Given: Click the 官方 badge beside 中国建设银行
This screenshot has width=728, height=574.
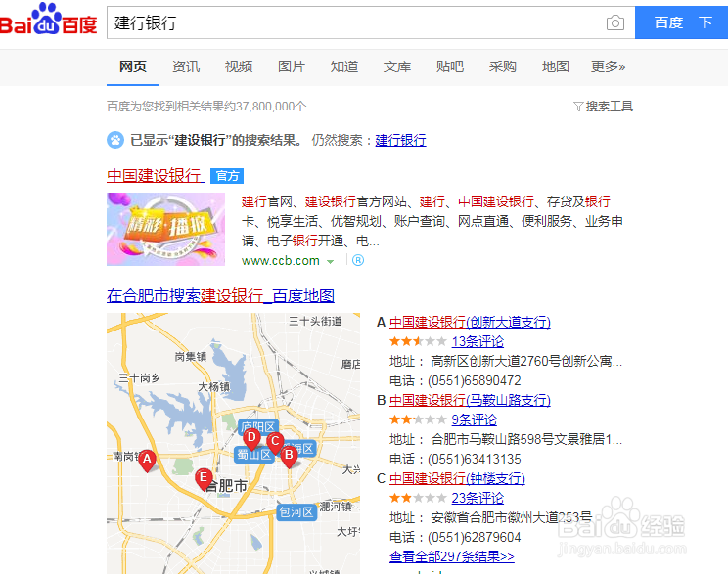Looking at the screenshot, I should point(227,176).
